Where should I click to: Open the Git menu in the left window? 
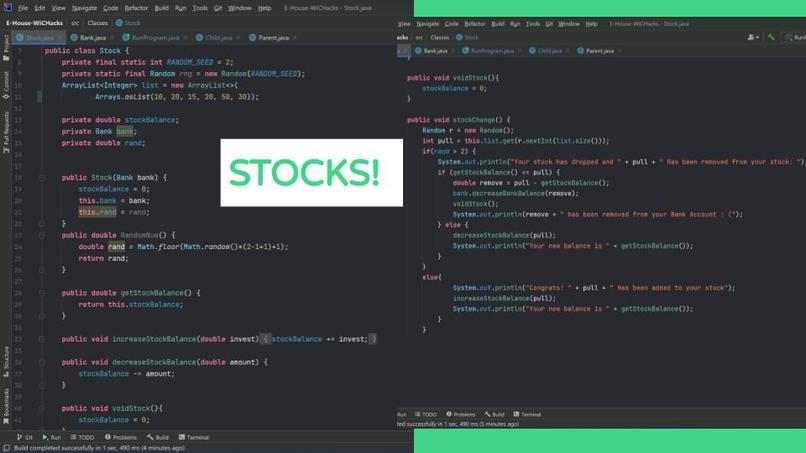pos(218,8)
